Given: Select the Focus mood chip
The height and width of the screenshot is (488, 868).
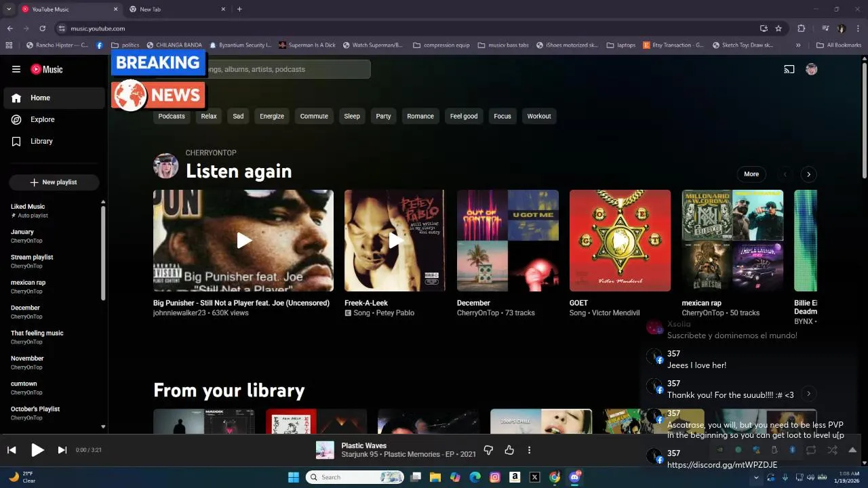Looking at the screenshot, I should click(502, 116).
